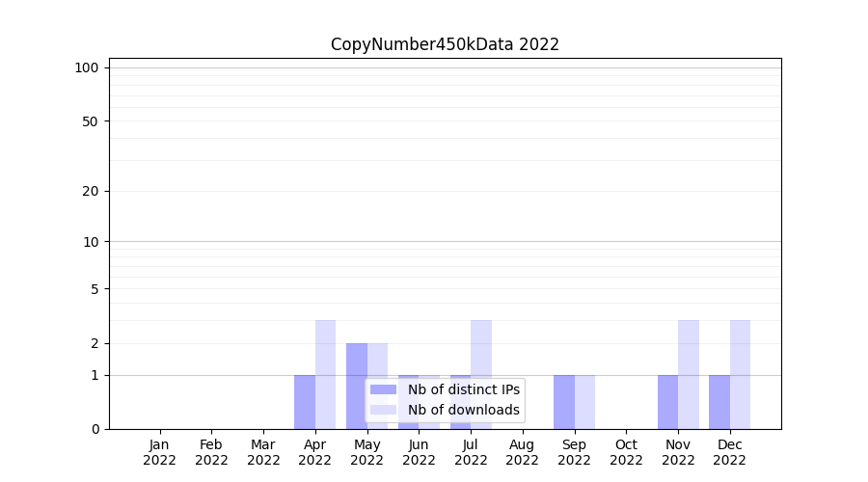Click the 'Jan 2022' x-axis label
The height and width of the screenshot is (482, 868).
(160, 452)
